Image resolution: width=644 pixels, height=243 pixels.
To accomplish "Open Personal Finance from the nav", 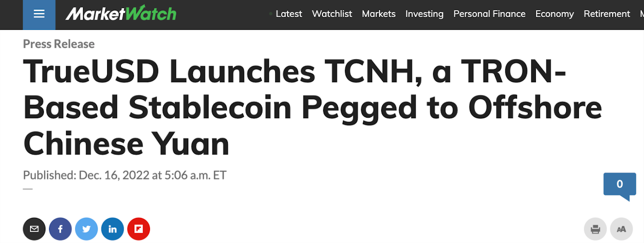I will pyautogui.click(x=489, y=14).
